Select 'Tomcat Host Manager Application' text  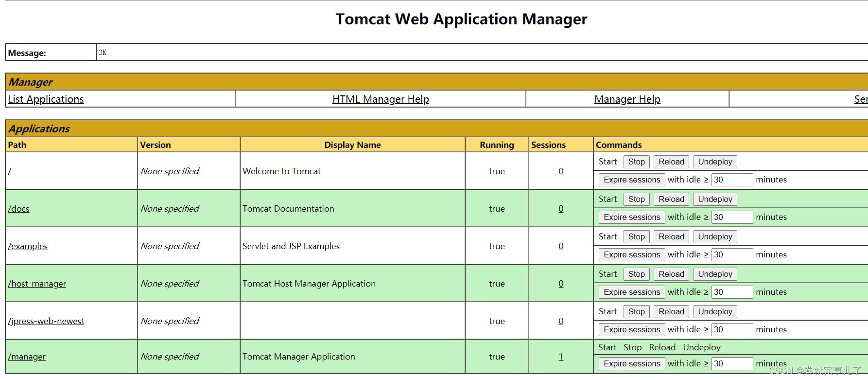click(x=309, y=284)
